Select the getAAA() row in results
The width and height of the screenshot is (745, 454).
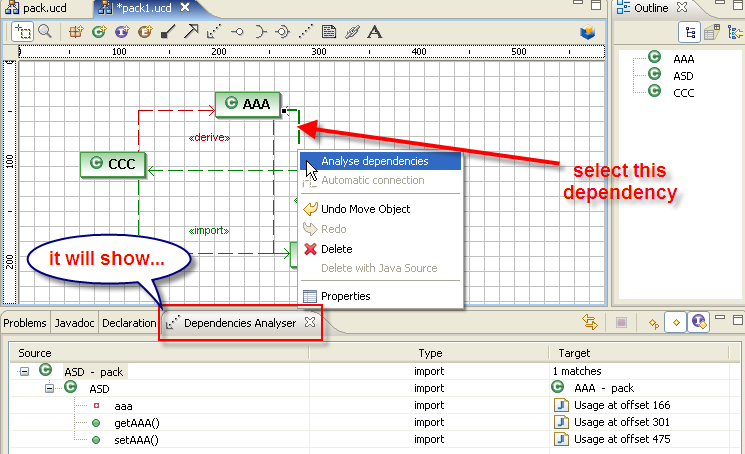(x=136, y=423)
